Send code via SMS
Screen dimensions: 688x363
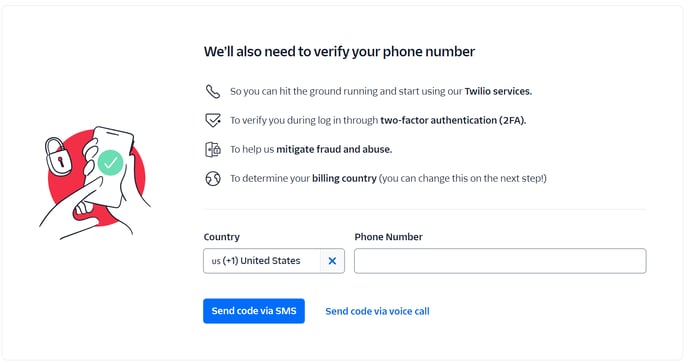pyautogui.click(x=254, y=311)
